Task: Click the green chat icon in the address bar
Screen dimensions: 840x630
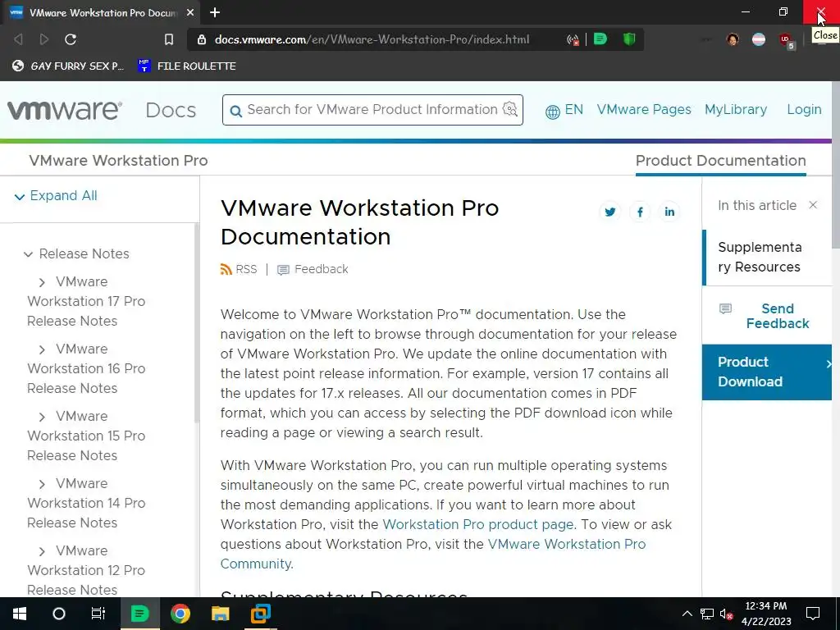Action: pos(600,39)
